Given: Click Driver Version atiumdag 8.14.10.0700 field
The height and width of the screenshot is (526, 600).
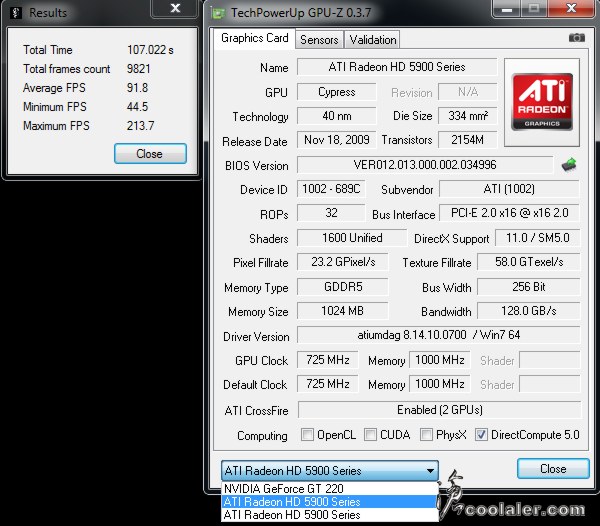Looking at the screenshot, I should [439, 335].
